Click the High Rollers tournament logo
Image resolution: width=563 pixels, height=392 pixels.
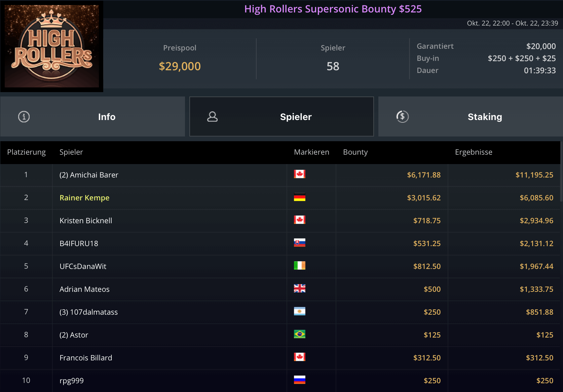pyautogui.click(x=52, y=46)
